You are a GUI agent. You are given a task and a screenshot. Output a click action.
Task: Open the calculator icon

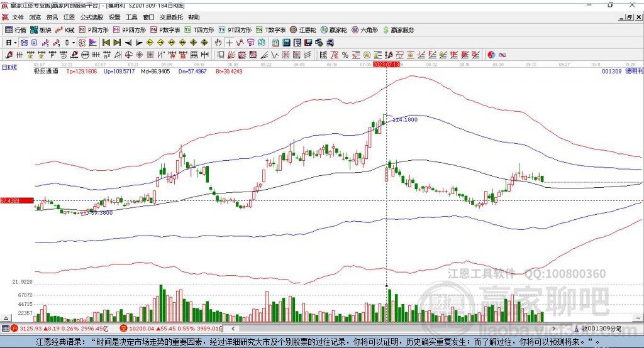click(286, 43)
